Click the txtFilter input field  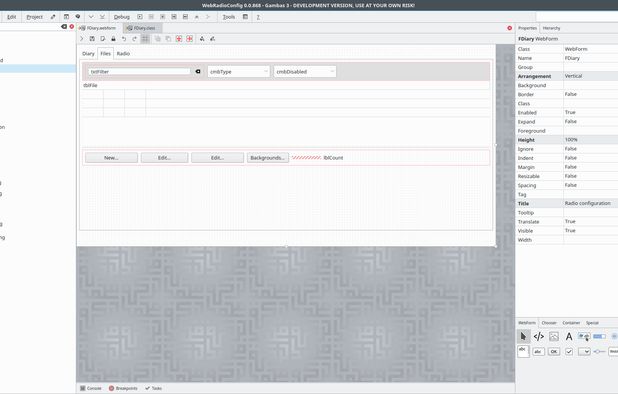pos(139,72)
